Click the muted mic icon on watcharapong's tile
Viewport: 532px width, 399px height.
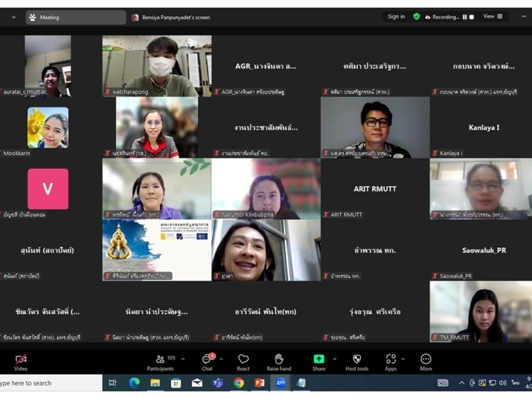coord(108,91)
